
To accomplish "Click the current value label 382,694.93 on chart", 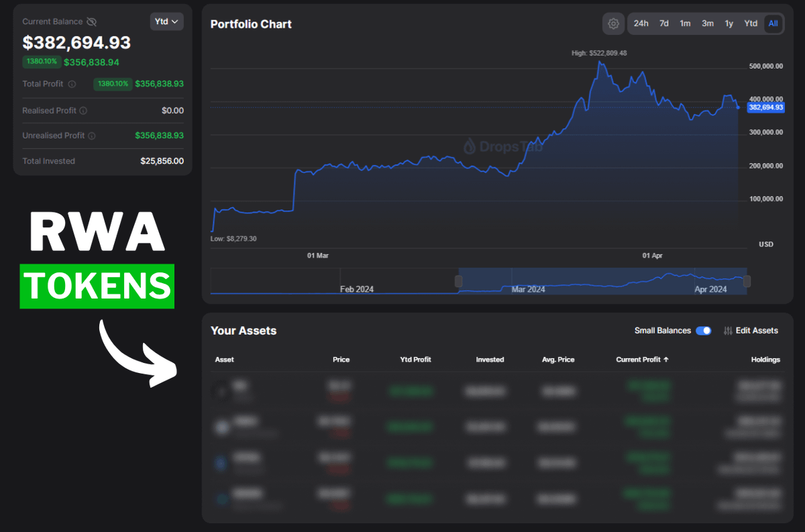I will coord(765,107).
